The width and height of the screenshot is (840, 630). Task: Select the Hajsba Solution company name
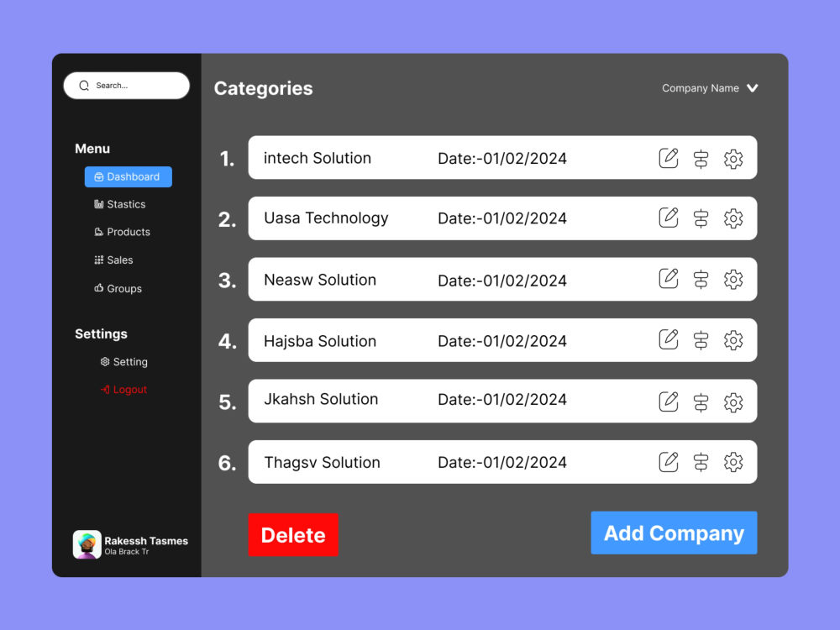coord(320,341)
